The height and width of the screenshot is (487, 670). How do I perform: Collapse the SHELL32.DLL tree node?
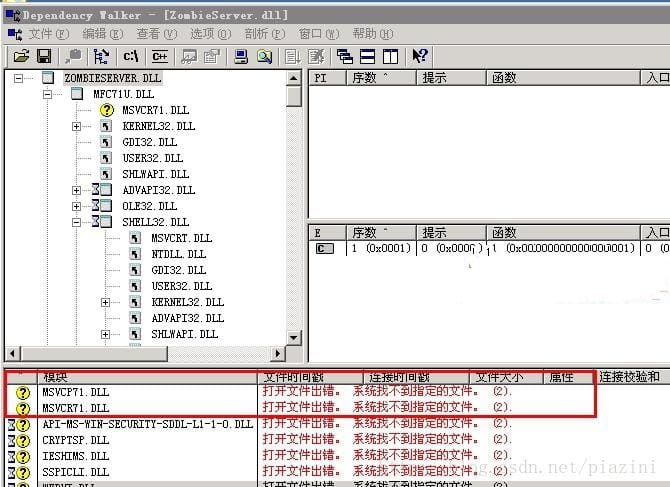pos(76,223)
